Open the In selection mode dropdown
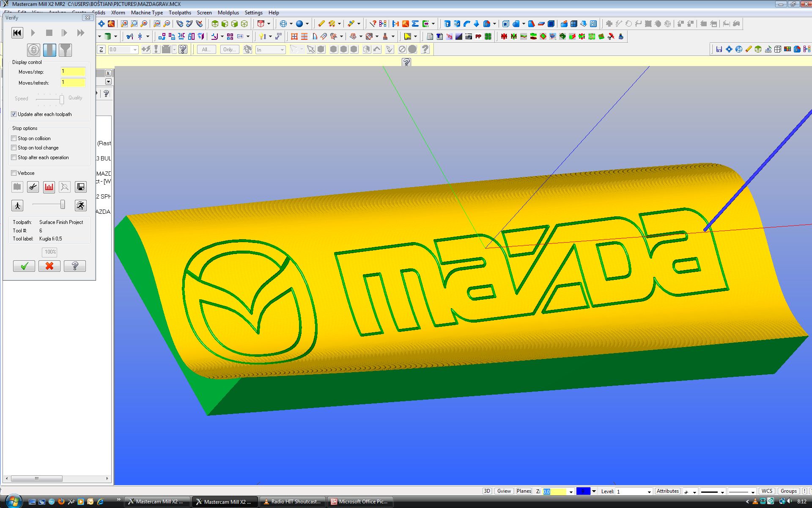Image resolution: width=812 pixels, height=508 pixels. pos(282,50)
